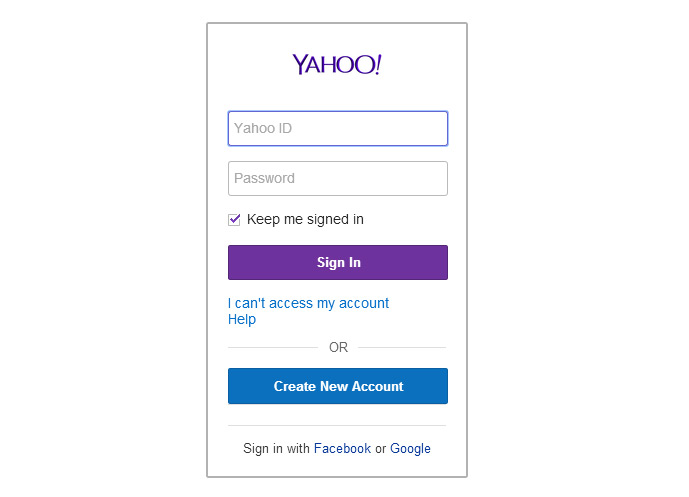This screenshot has width=689, height=497.
Task: Click the exclamation mark in Yahoo logo
Action: pyautogui.click(x=378, y=64)
